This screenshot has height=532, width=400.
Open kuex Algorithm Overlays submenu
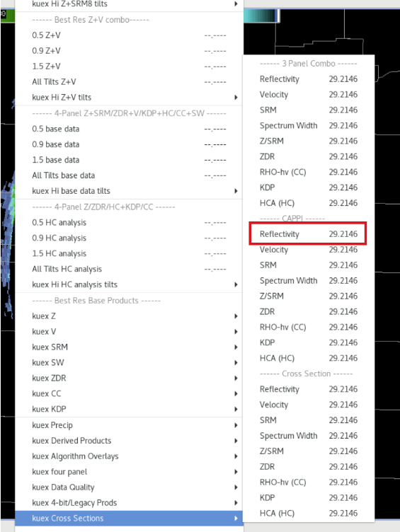(x=129, y=456)
